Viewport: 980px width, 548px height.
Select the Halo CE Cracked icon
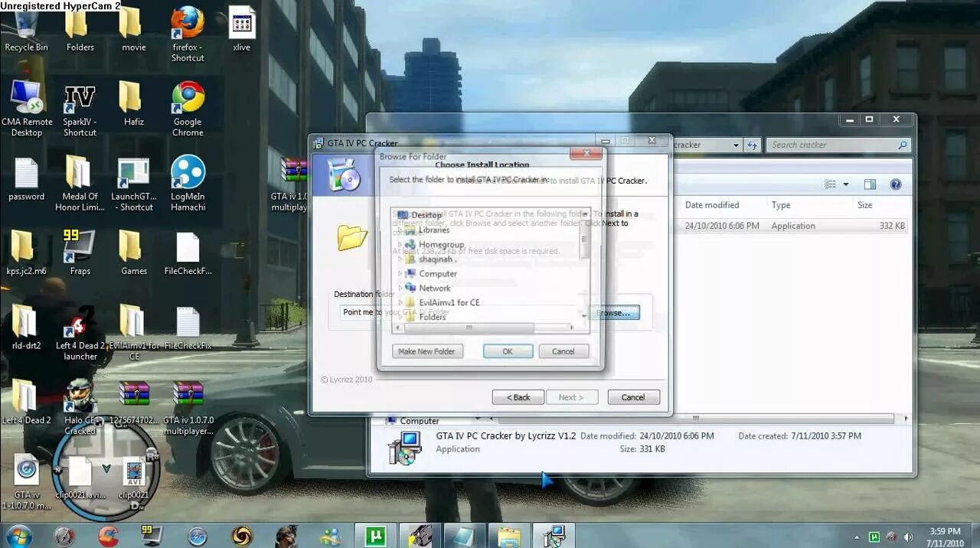[80, 407]
